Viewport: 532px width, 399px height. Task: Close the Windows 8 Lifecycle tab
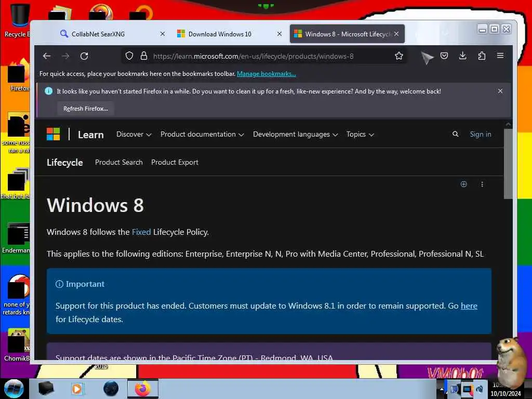[396, 34]
